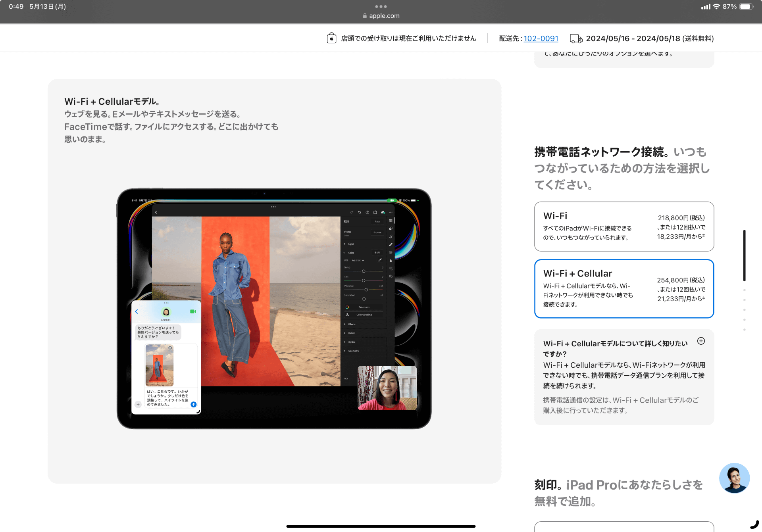Screen dimensions: 762x532
Task: Click the page scrollbar handle
Action: 744,255
